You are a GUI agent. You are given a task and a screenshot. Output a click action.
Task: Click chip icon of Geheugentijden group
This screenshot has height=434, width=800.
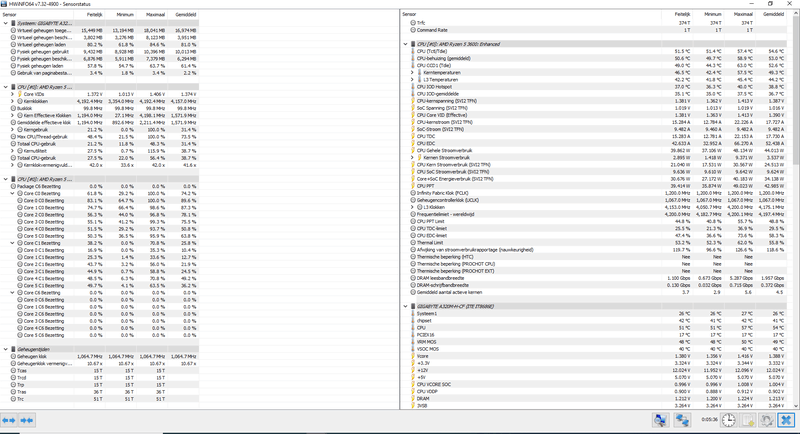[x=13, y=349]
